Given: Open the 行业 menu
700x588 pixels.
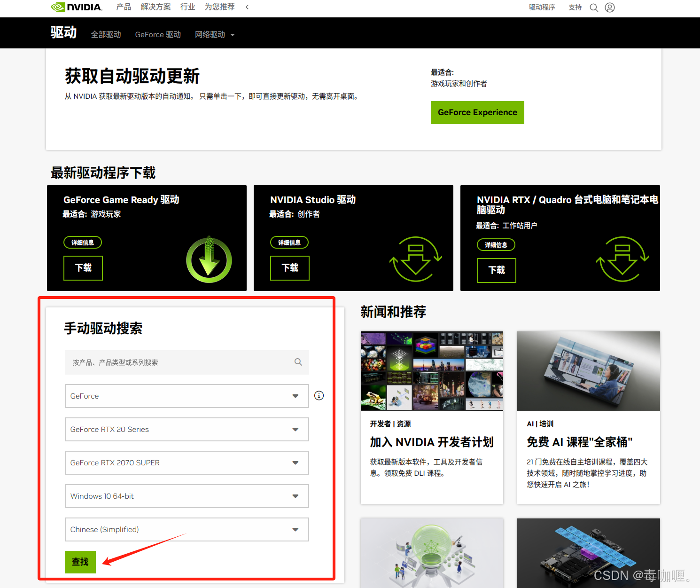Looking at the screenshot, I should (x=188, y=7).
